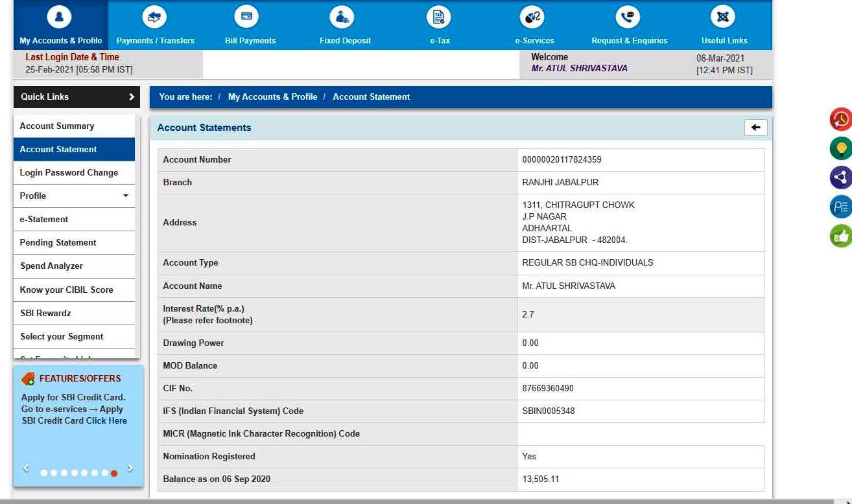Click the Features/Offers tag icon
Viewport: 852px width, 504px height.
(x=28, y=379)
